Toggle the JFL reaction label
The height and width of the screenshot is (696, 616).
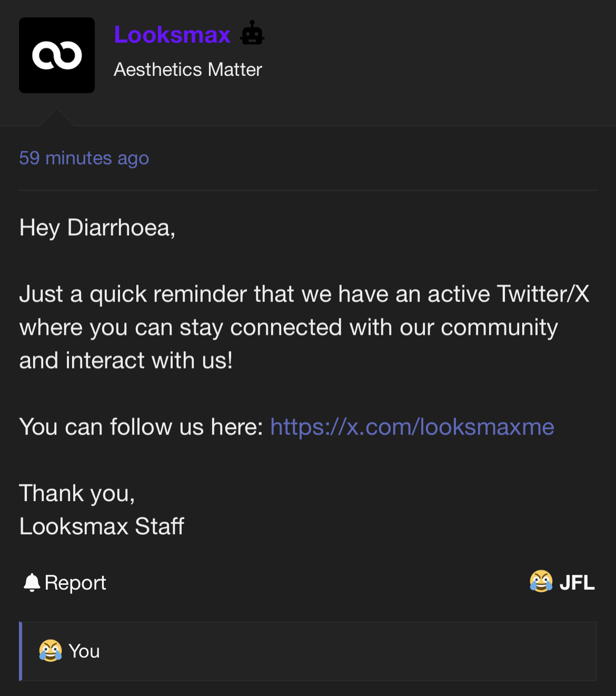tap(577, 583)
